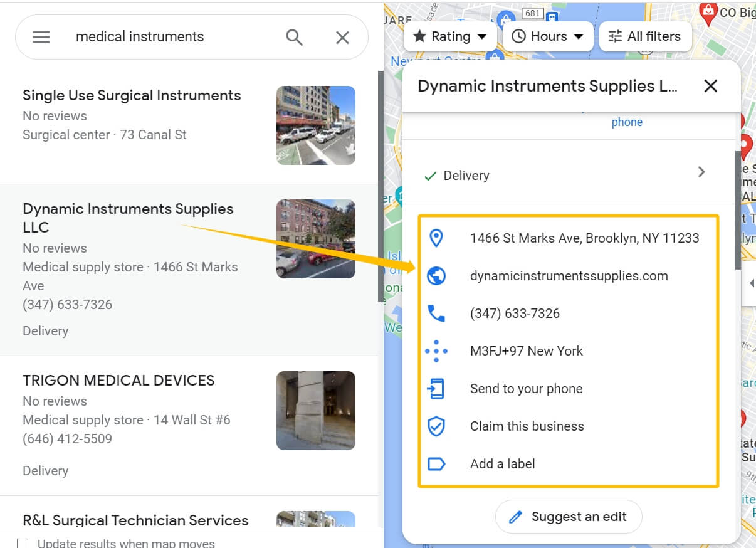Screen dimensions: 756x548
Task: Expand the Delivery details chevron
Action: [701, 172]
